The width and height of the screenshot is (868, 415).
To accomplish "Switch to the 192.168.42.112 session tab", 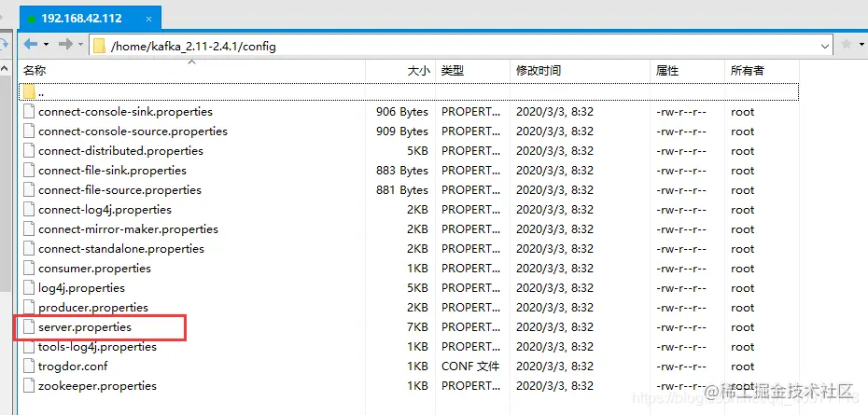I will click(90, 19).
